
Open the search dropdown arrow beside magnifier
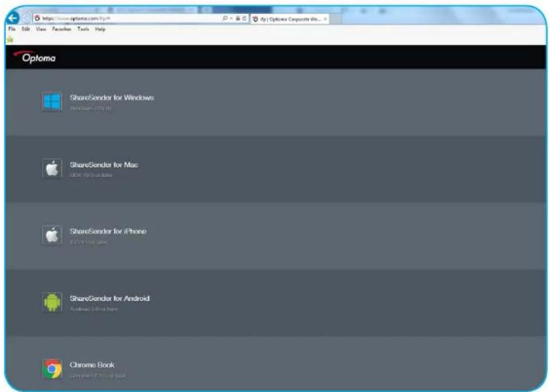pyautogui.click(x=231, y=19)
